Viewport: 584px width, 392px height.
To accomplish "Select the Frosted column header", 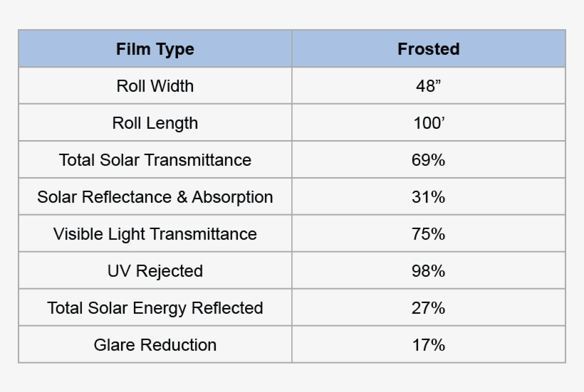I will coord(428,49).
